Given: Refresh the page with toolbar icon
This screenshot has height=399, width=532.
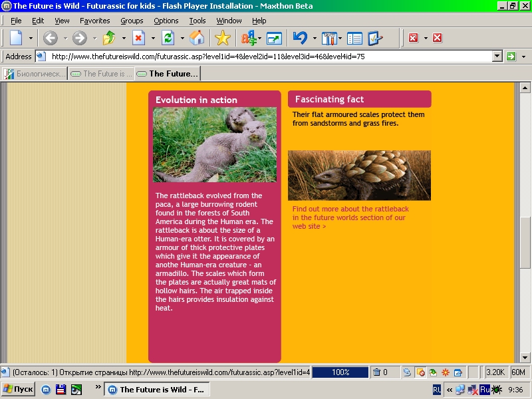Looking at the screenshot, I should pyautogui.click(x=168, y=38).
